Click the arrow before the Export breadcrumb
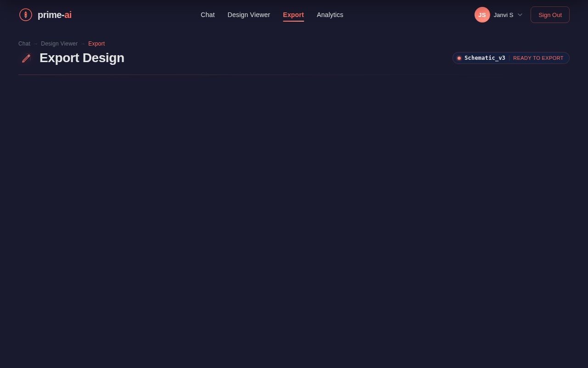This screenshot has width=588, height=368. [83, 44]
